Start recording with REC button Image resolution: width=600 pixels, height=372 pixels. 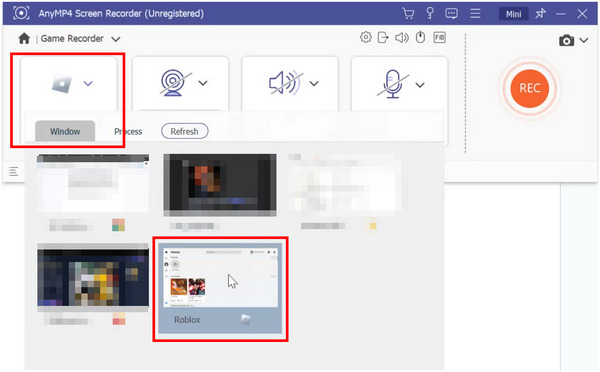(530, 88)
